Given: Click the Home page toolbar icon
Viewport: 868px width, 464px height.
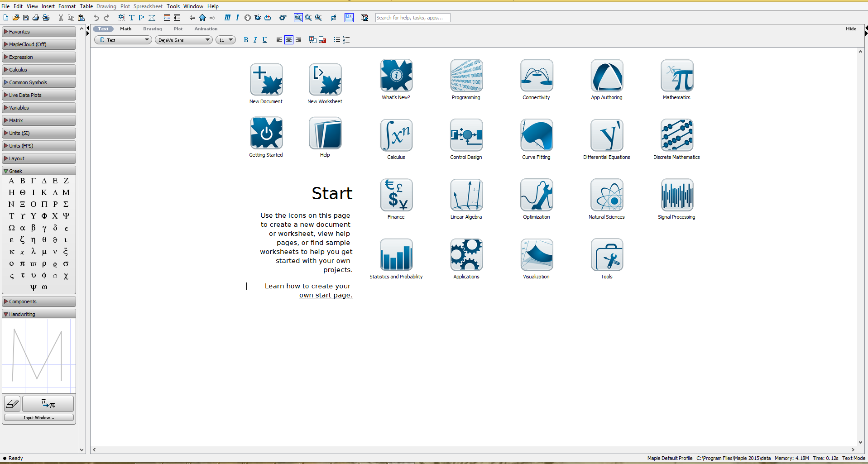Looking at the screenshot, I should point(202,18).
